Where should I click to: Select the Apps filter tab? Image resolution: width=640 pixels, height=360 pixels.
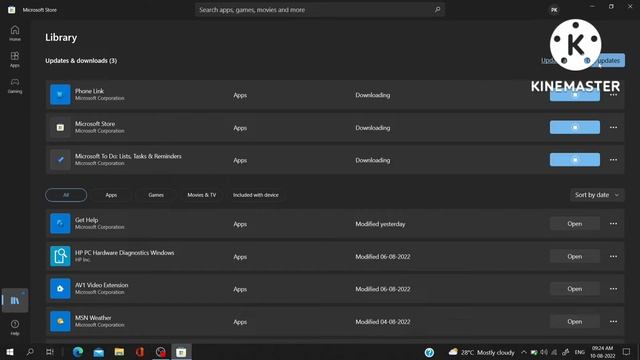click(111, 195)
